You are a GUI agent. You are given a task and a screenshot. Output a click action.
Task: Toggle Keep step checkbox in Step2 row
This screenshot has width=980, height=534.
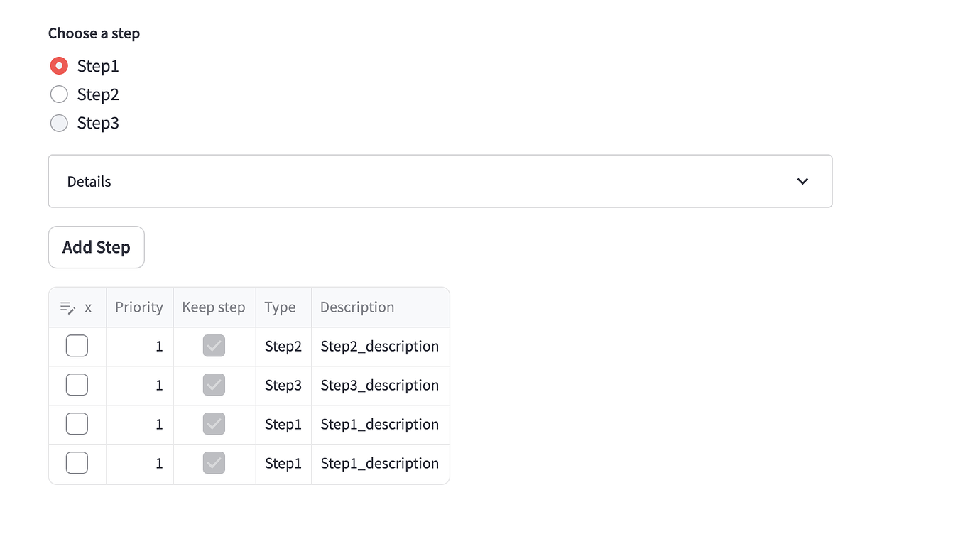point(214,347)
